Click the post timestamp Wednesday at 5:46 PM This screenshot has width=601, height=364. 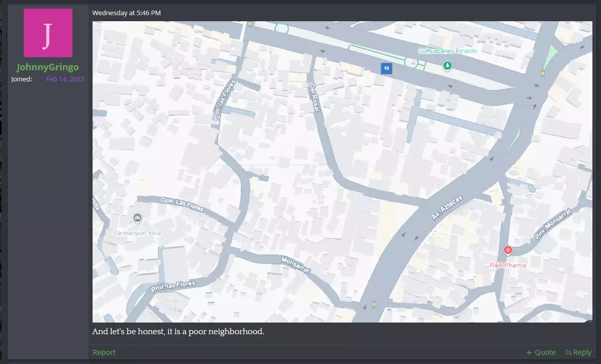126,13
